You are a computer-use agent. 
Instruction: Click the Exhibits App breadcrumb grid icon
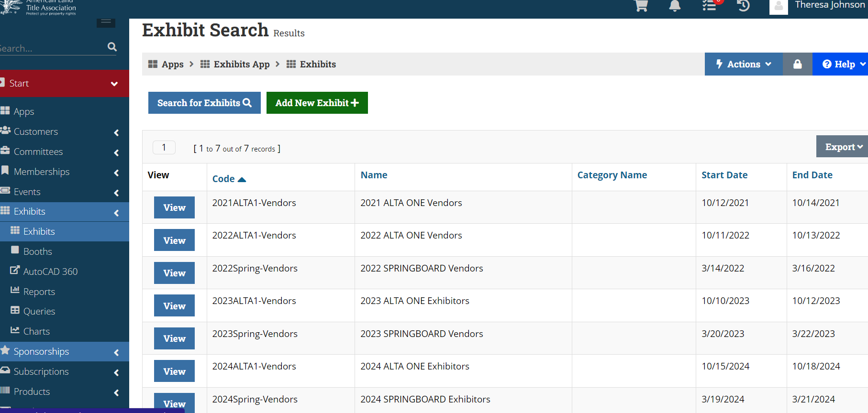click(205, 64)
